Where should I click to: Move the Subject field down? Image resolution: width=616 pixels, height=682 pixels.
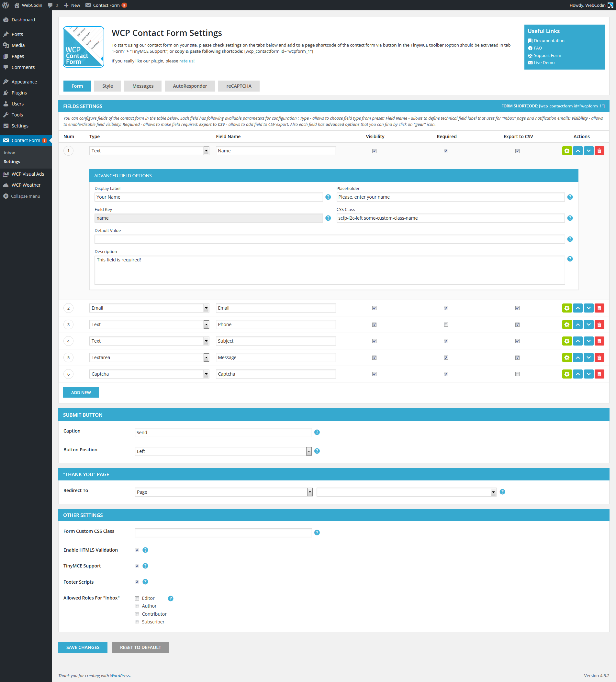[588, 341]
